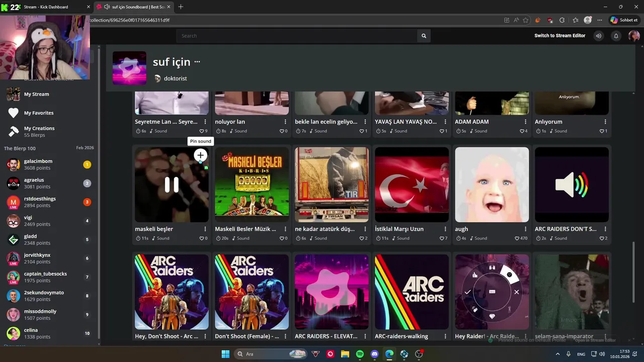The height and width of the screenshot is (362, 644).
Task: Favorite Masкeli Besler Müzik heart
Action: (282, 238)
